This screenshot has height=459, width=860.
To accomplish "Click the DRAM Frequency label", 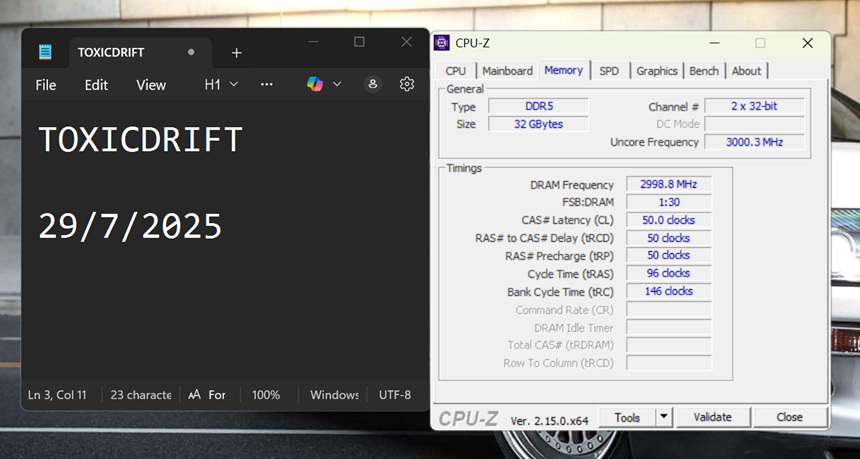I will (572, 185).
